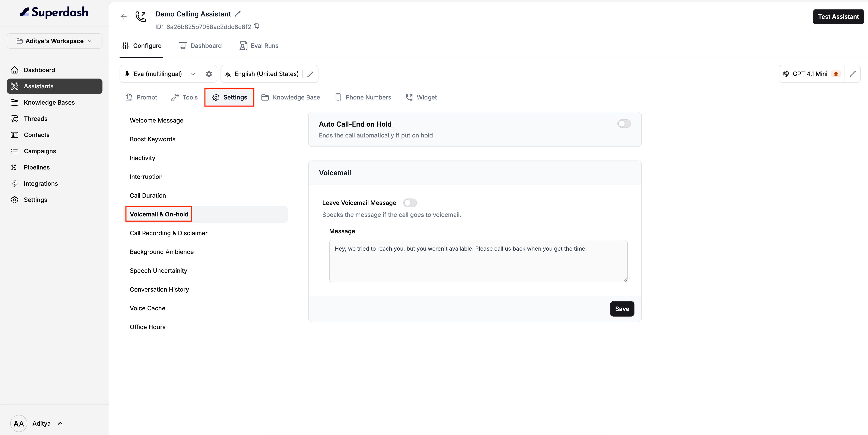Open Knowledge Bases in sidebar
The width and height of the screenshot is (868, 435).
pos(55,102)
